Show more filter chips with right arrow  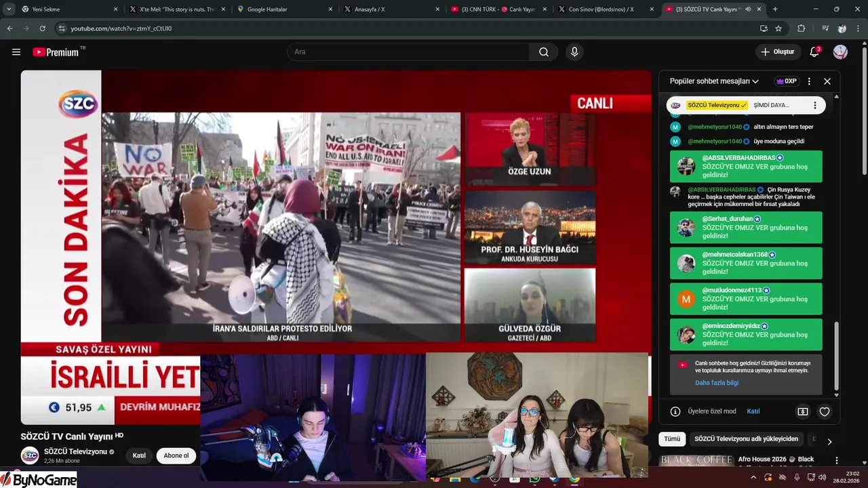pyautogui.click(x=829, y=442)
